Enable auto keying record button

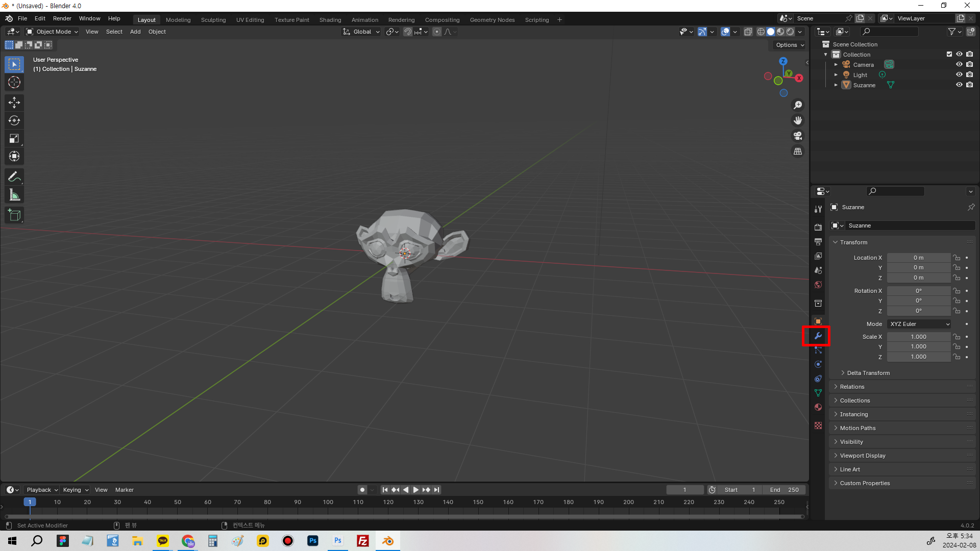coord(362,490)
